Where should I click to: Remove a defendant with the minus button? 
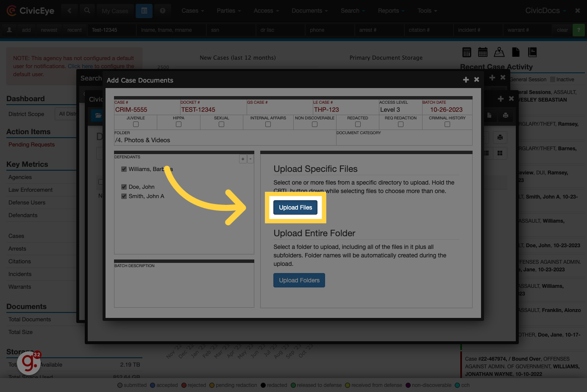coord(250,159)
